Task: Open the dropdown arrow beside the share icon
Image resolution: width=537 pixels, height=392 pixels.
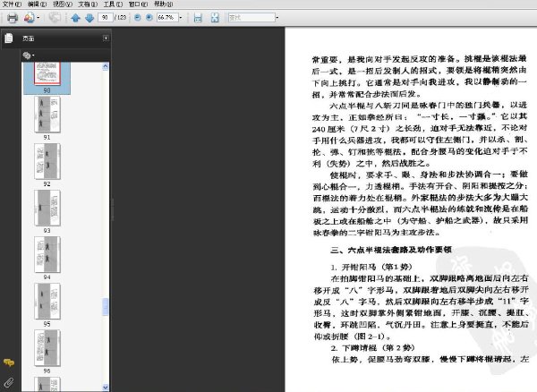Action: pos(38,18)
